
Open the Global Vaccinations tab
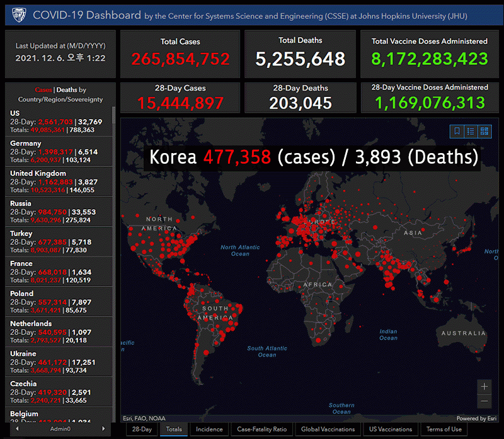coord(328,430)
